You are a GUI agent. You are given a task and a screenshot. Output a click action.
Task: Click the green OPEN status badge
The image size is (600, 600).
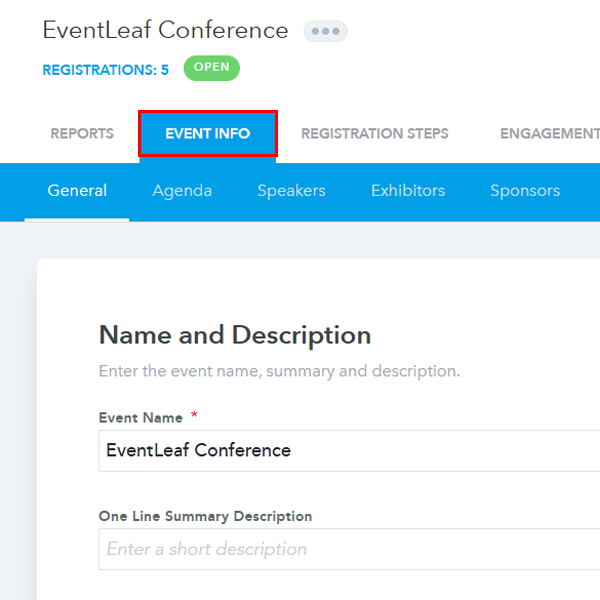[x=212, y=68]
